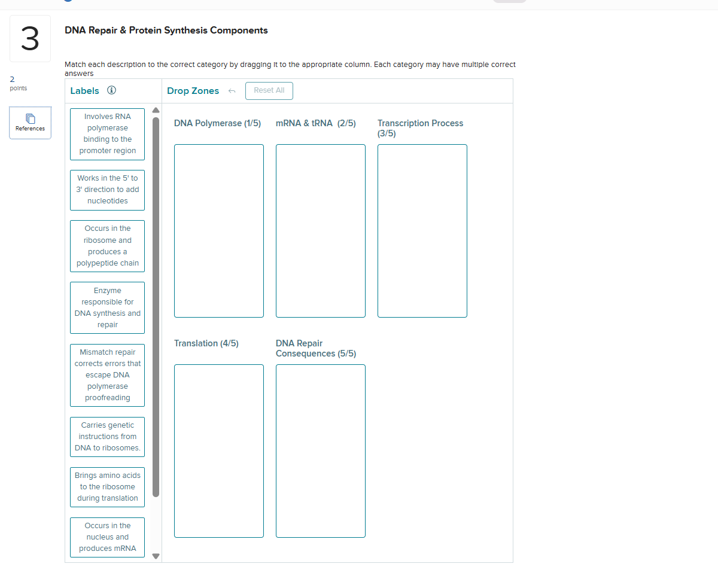Image resolution: width=718 pixels, height=588 pixels.
Task: Click the Translation drop zone box
Action: tap(219, 451)
